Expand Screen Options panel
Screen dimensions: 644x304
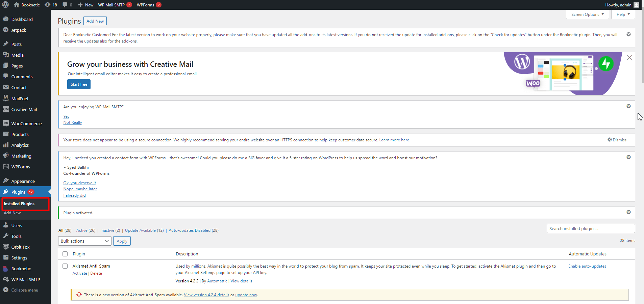pos(587,15)
